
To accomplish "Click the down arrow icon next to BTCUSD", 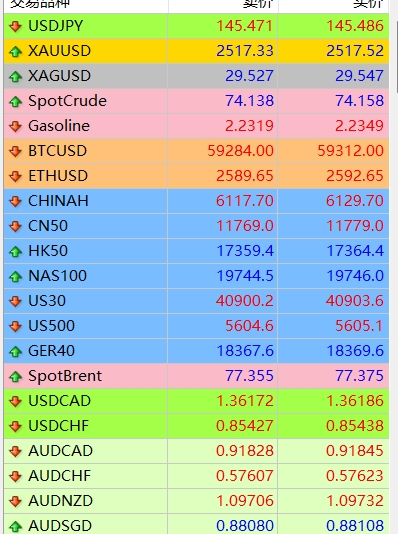I will coord(15,151).
